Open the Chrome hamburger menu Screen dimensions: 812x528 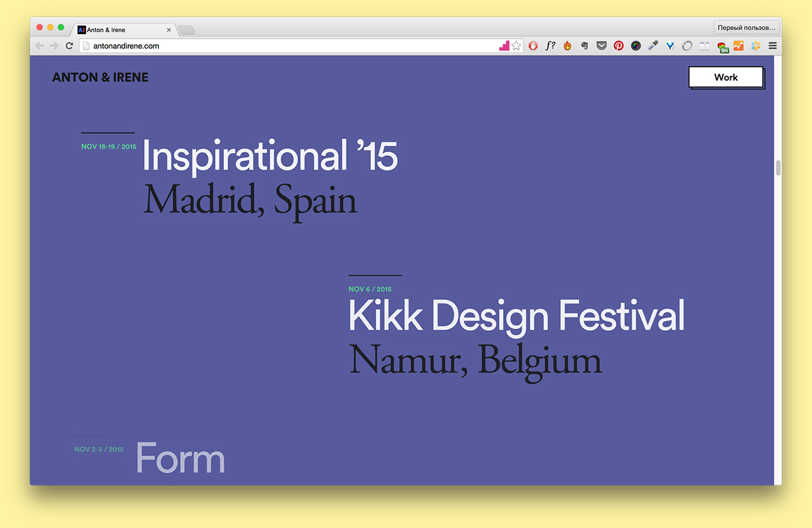click(772, 46)
